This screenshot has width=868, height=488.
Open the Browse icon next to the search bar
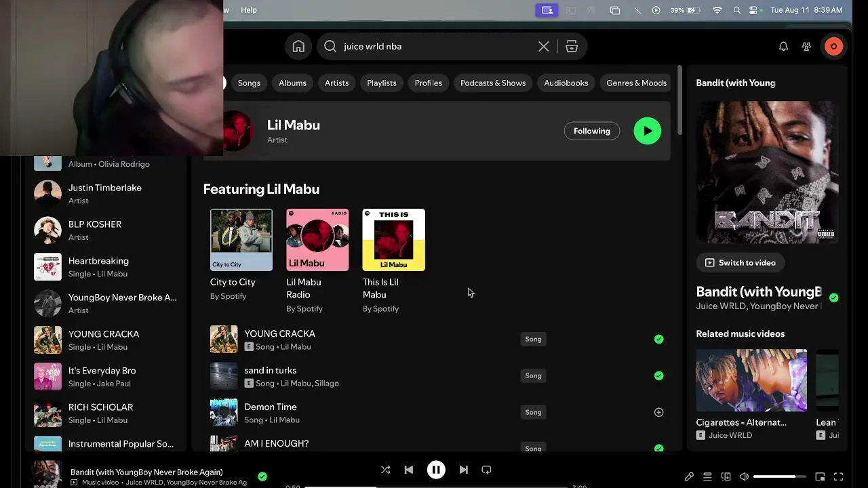pos(572,46)
